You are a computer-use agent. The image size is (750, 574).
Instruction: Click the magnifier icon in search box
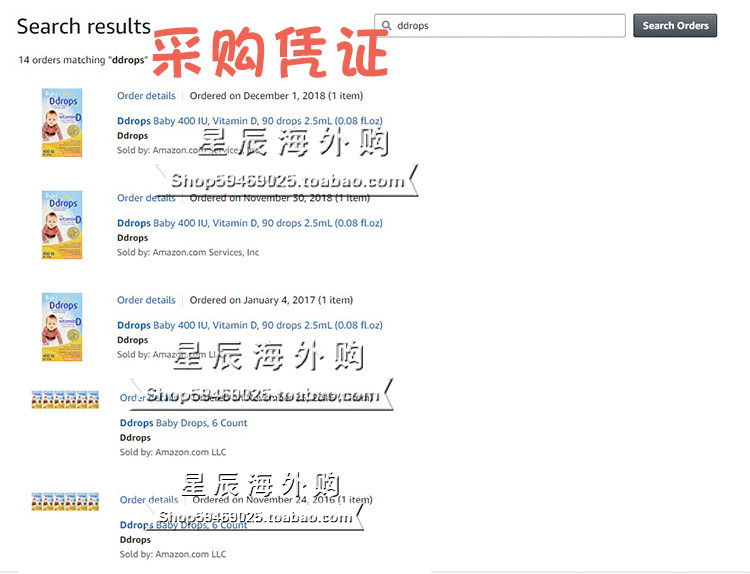tap(386, 25)
